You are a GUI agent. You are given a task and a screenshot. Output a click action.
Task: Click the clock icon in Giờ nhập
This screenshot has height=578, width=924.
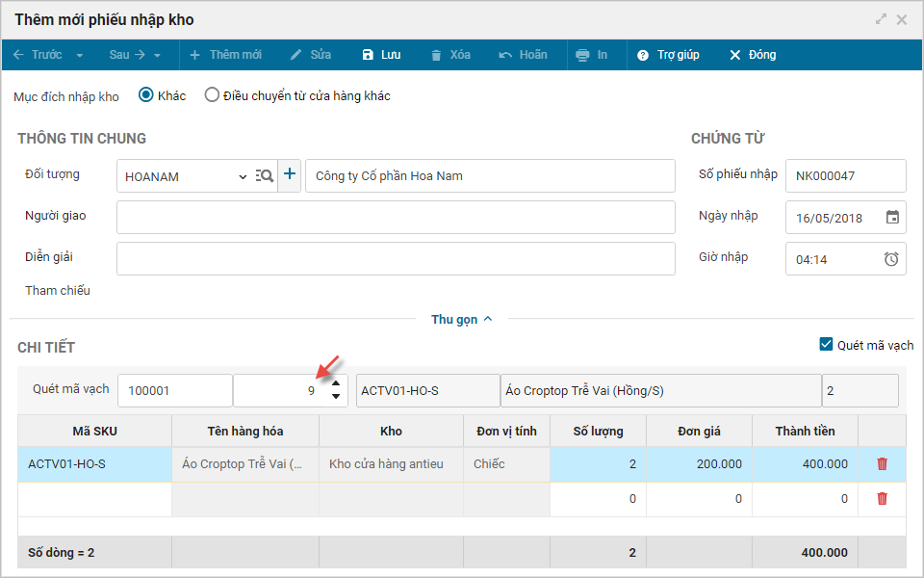click(892, 259)
